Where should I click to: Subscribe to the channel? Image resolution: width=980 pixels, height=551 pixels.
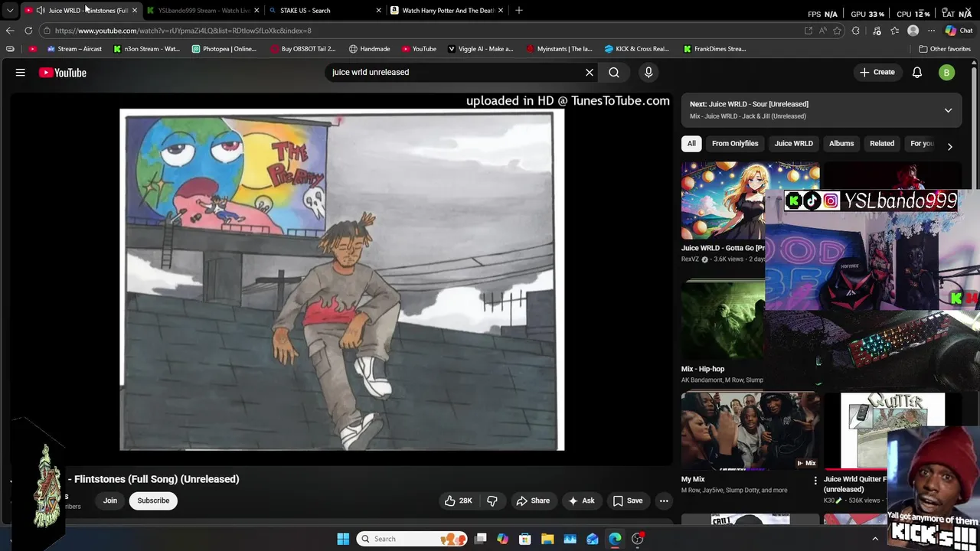(x=153, y=500)
